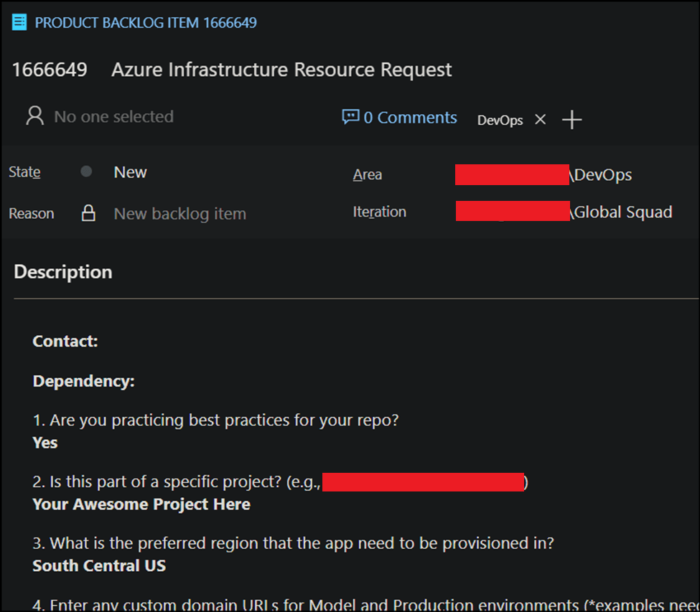Click the PRODUCT BACKLOG ITEM 1666649 link
This screenshot has width=700, height=612.
coord(146,22)
